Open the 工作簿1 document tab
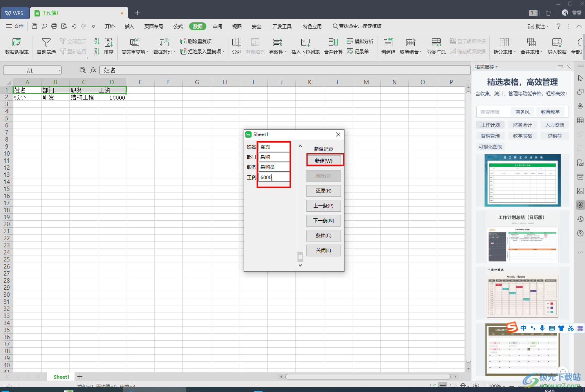585x392 pixels. [x=79, y=13]
